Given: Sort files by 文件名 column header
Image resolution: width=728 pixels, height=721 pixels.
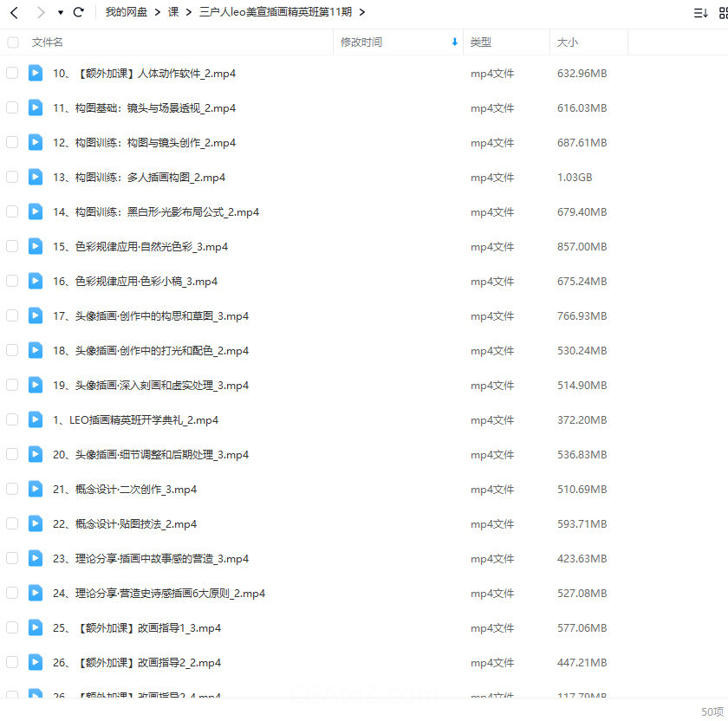Looking at the screenshot, I should pos(48,42).
